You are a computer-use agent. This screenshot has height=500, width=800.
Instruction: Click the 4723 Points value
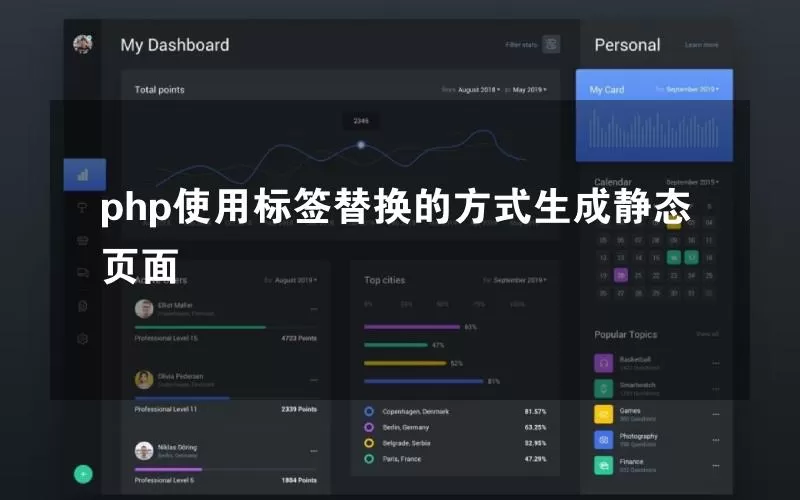[x=299, y=338]
